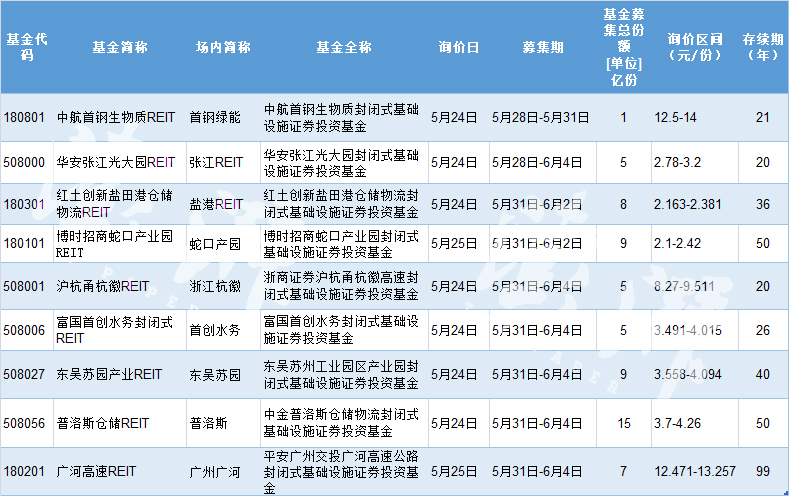The image size is (789, 496).
Task: Click full name 浙商证券沪杭甬杭徽高速封闭式基金
Action: pyautogui.click(x=341, y=286)
